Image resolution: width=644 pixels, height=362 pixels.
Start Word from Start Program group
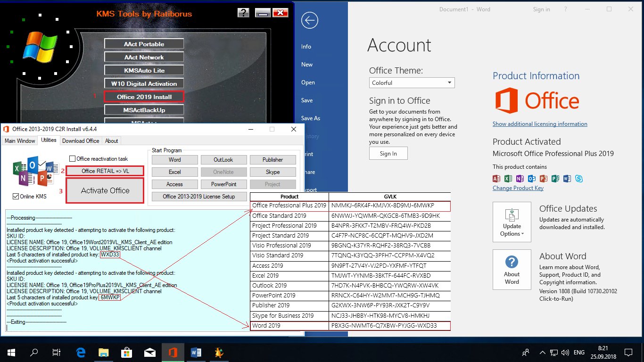[175, 160]
